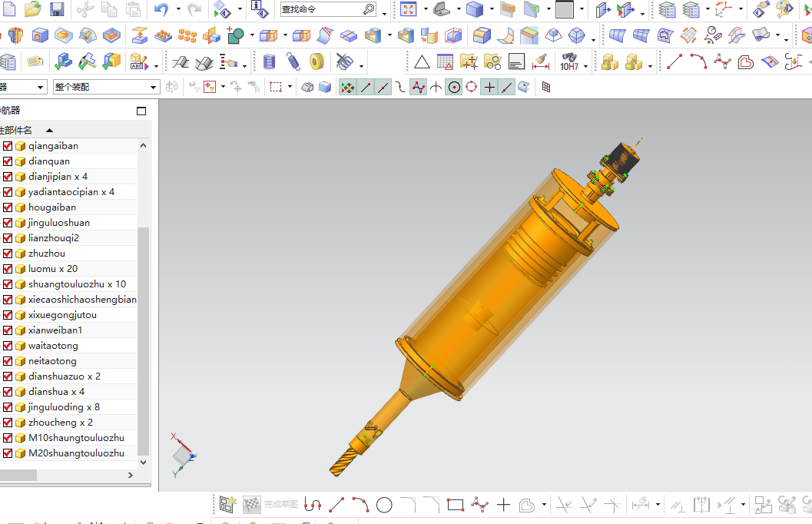
Task: Open dropdown arrow beside the dashed selection rectangle
Action: 290,87
